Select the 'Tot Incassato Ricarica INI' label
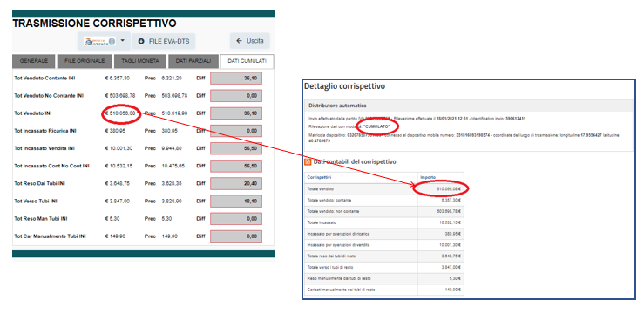The image size is (644, 328). [x=45, y=131]
